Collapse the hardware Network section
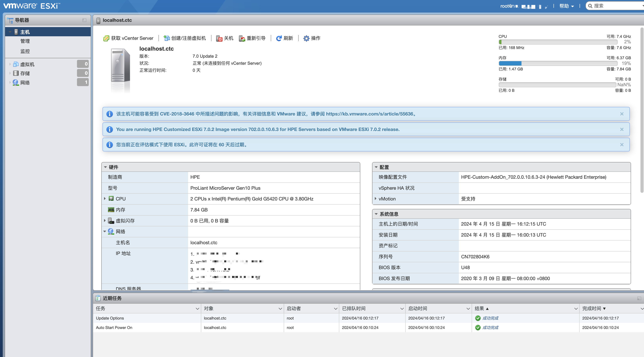This screenshot has height=357, width=644. point(105,232)
